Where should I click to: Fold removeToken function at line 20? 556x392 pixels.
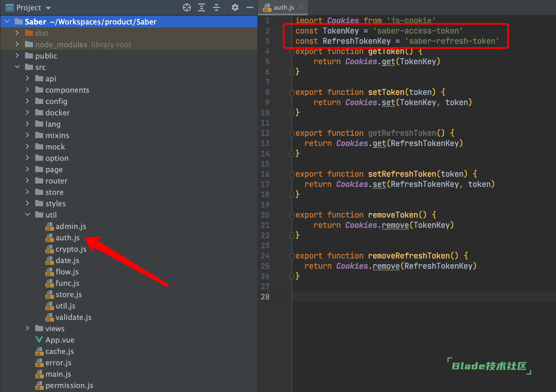point(292,215)
